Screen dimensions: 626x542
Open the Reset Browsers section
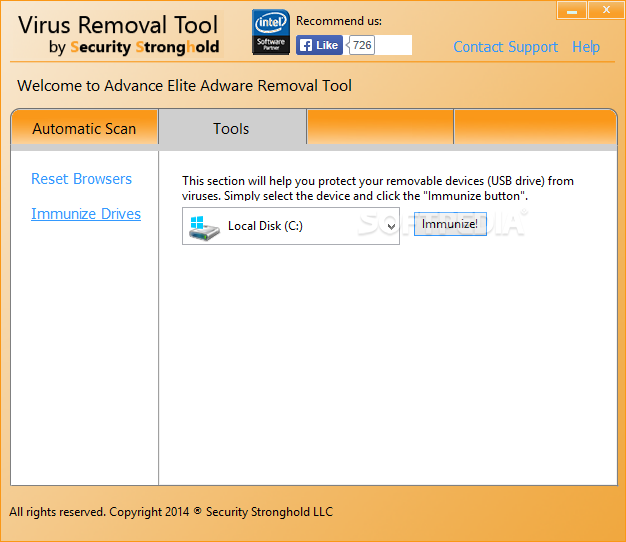tap(81, 179)
